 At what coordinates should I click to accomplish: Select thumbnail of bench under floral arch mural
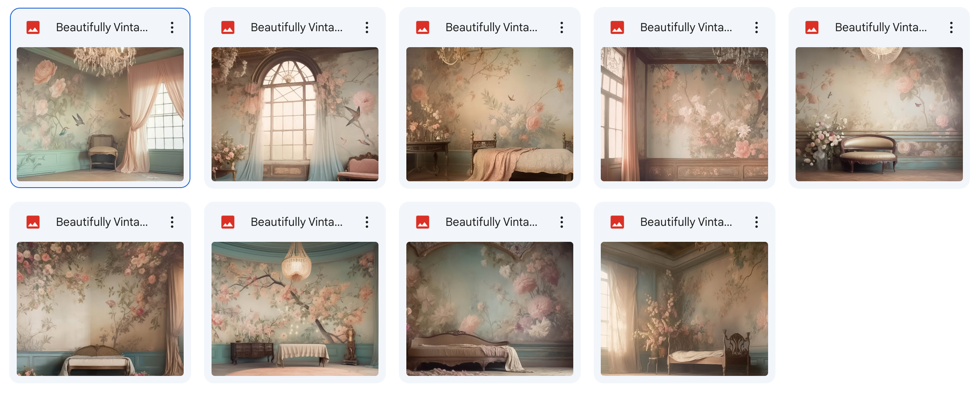tap(100, 309)
